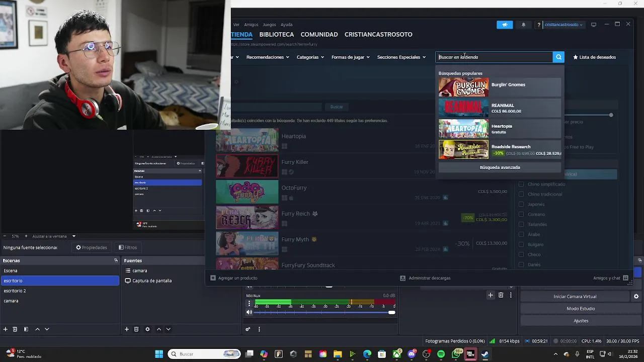Move scene up with arrow icon
Screen dimensions: 644x362
pos(37,329)
